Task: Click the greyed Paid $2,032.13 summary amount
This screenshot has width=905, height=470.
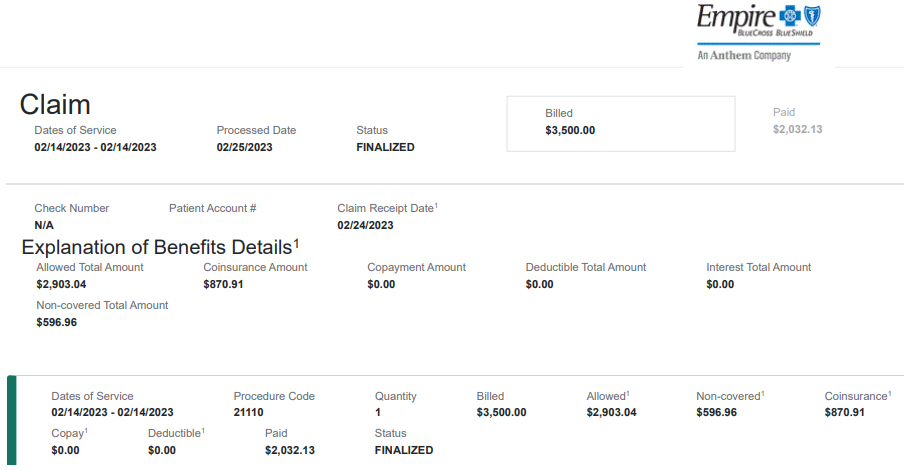Action: coord(797,129)
